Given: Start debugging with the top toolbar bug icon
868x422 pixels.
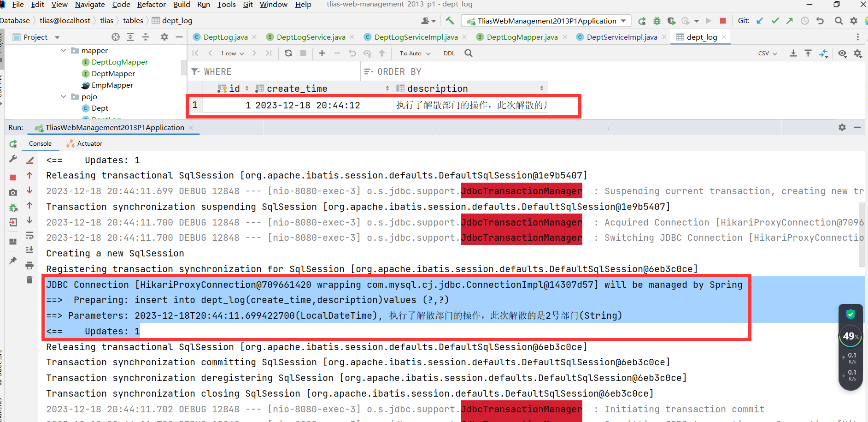Looking at the screenshot, I should pyautogui.click(x=657, y=21).
